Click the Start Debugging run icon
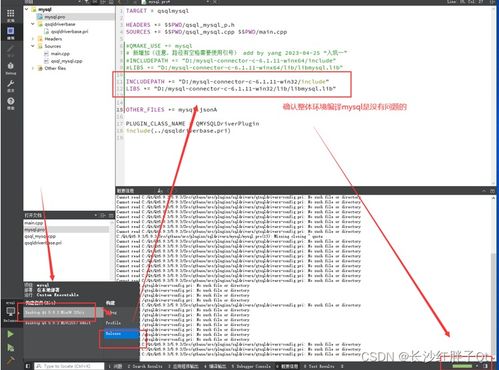 [11, 348]
